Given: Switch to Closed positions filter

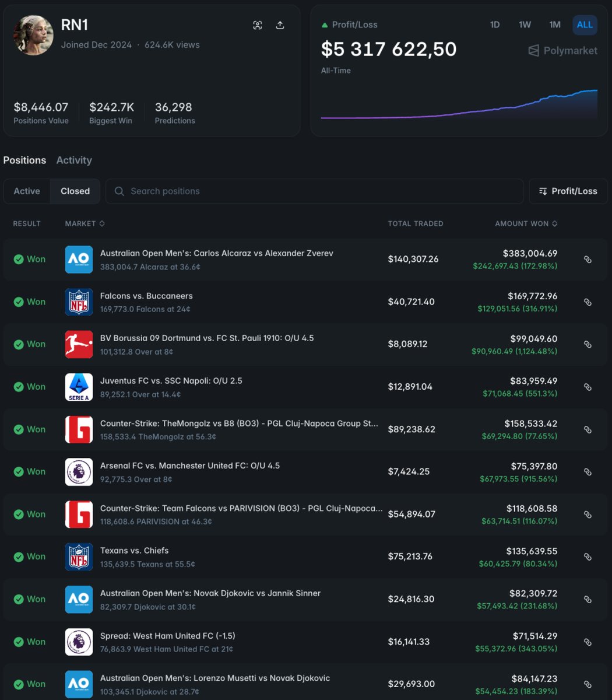Looking at the screenshot, I should tap(75, 191).
